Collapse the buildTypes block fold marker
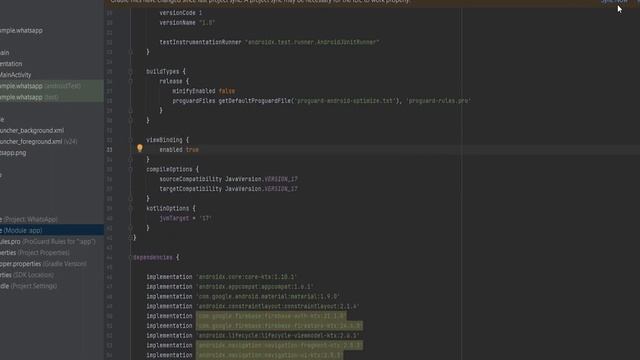Image resolution: width=640 pixels, height=360 pixels. click(131, 71)
